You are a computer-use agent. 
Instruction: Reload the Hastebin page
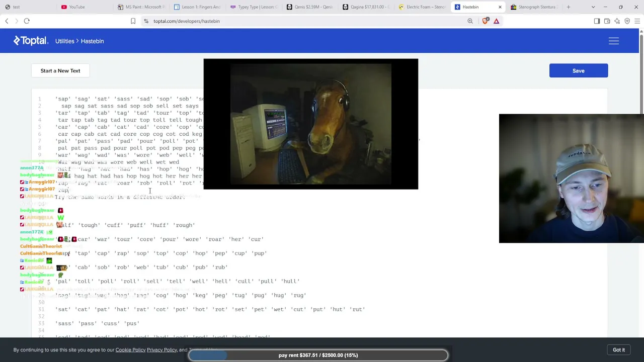coord(27,21)
